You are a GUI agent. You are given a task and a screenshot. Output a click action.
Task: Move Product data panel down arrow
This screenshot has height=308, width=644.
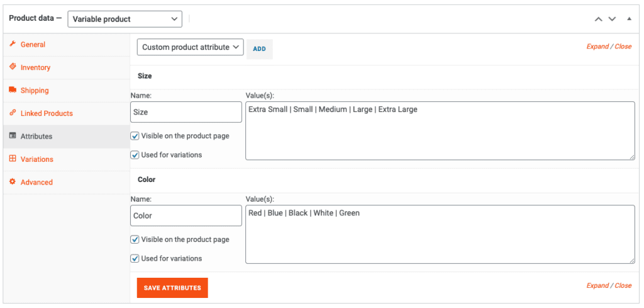612,19
